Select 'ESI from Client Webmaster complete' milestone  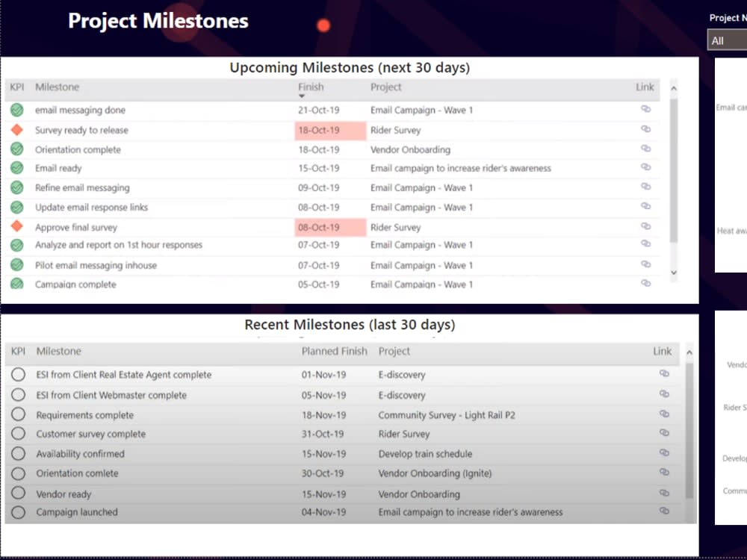tap(111, 395)
